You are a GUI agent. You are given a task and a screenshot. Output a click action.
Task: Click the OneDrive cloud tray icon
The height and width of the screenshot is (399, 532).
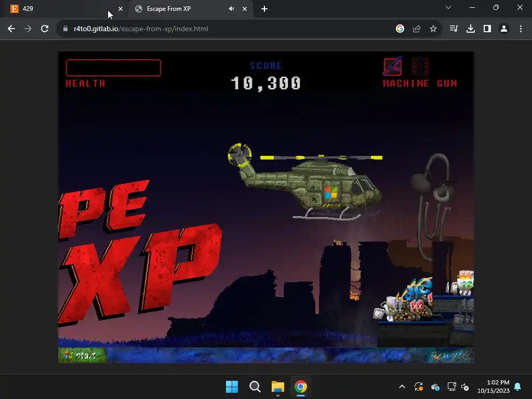point(435,387)
